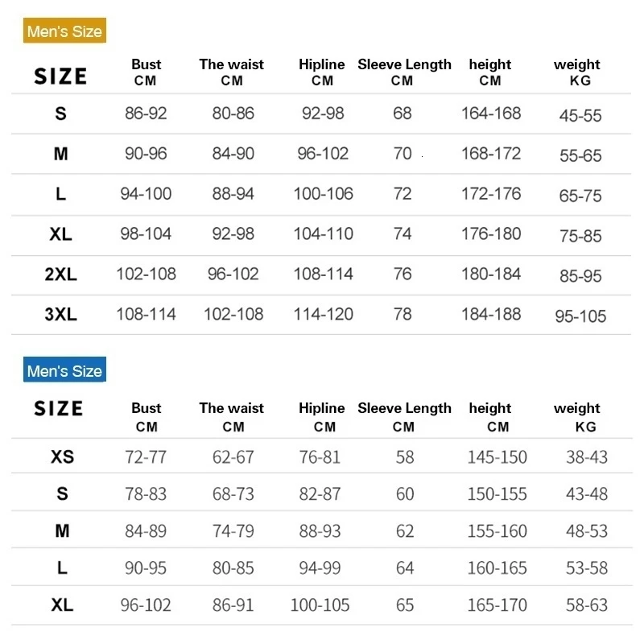Click the 100-106 hipline value
644x644 pixels.
(324, 194)
